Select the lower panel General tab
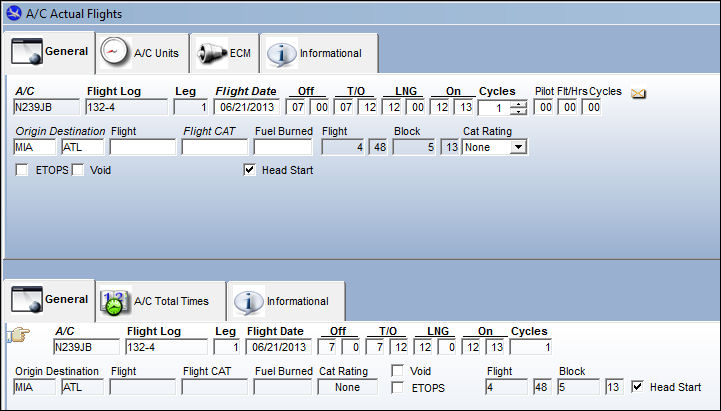 (50, 300)
